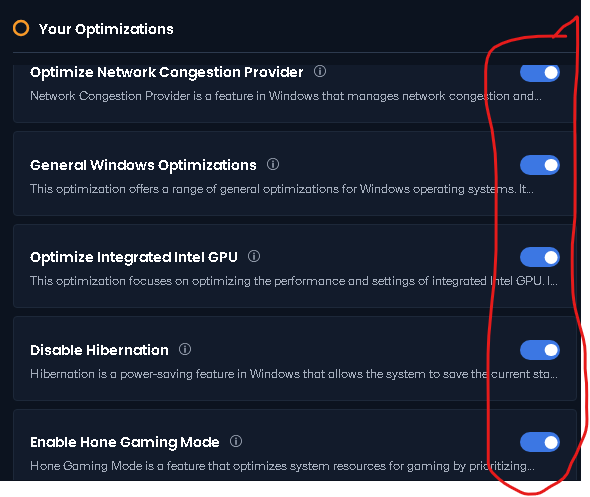This screenshot has width=590, height=497.
Task: Click description starting 'Network Congestion Provider is a feature'
Action: tap(286, 96)
